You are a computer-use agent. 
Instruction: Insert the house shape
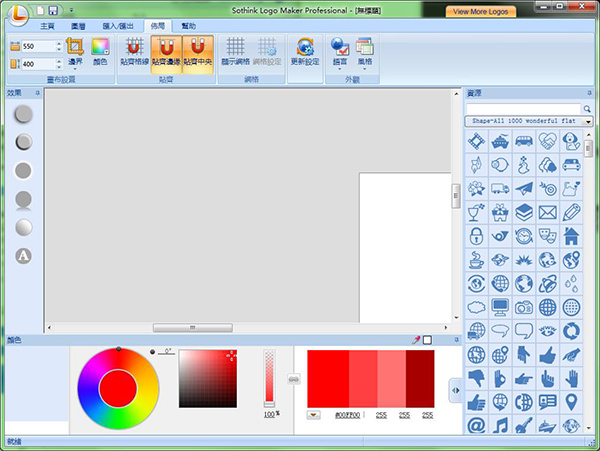pyautogui.click(x=571, y=236)
